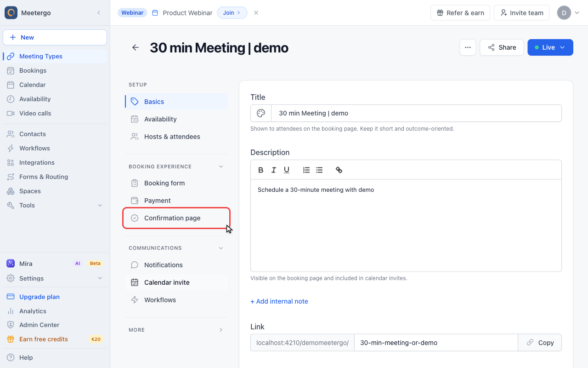588x368 pixels.
Task: Click the Meetergo logo icon
Action: (11, 13)
